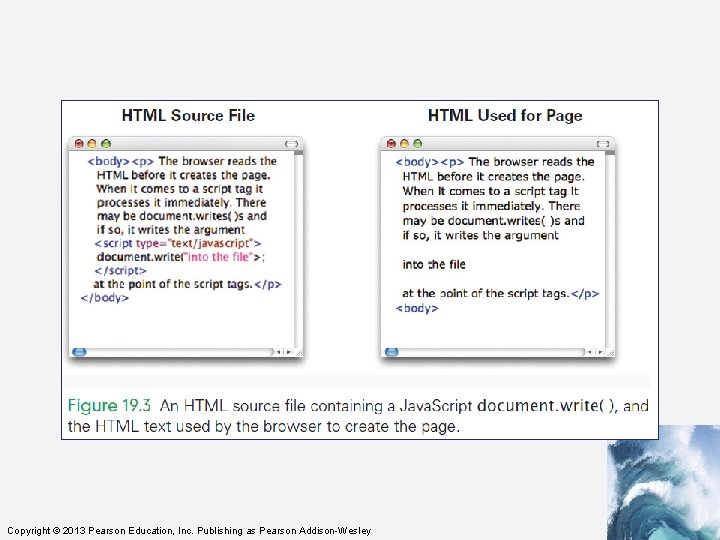Image resolution: width=720 pixels, height=540 pixels.
Task: Click the toolbar pill button in the HTML Source File window
Action: tap(291, 144)
